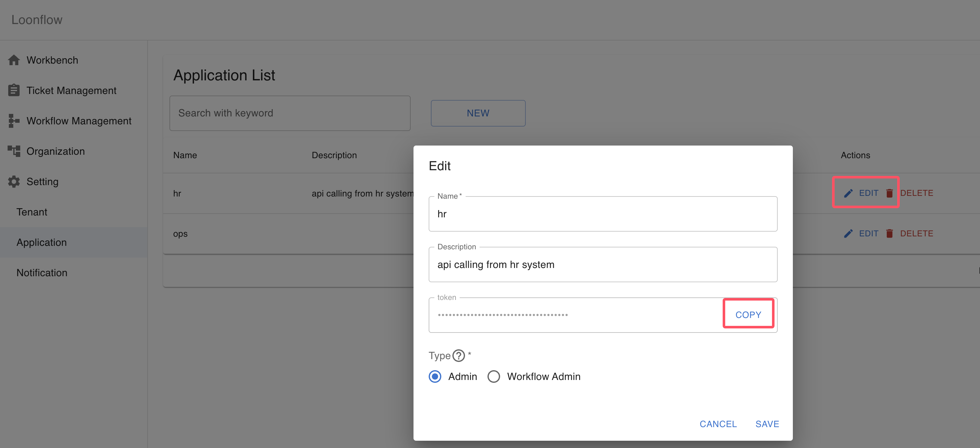Click the Loonflow title

37,20
